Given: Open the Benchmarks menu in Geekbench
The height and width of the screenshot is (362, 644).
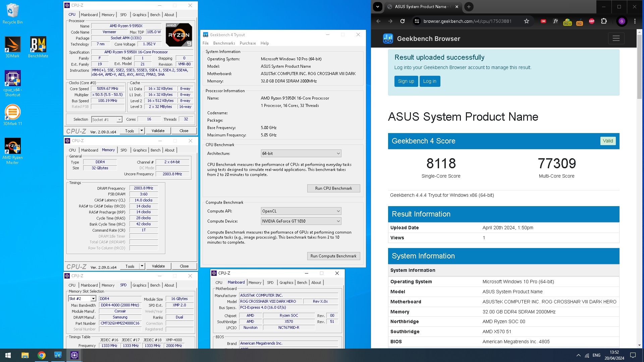Looking at the screenshot, I should [x=224, y=43].
